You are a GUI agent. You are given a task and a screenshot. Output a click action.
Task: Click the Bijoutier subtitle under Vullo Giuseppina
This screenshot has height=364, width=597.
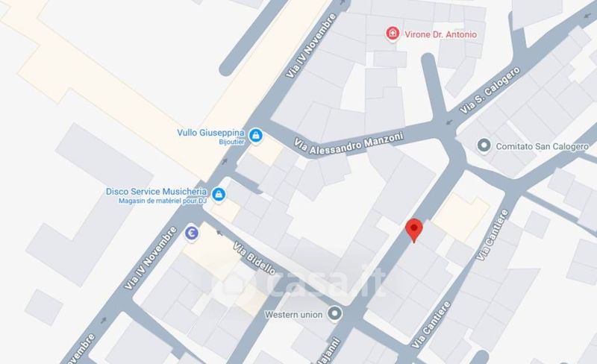click(x=231, y=142)
